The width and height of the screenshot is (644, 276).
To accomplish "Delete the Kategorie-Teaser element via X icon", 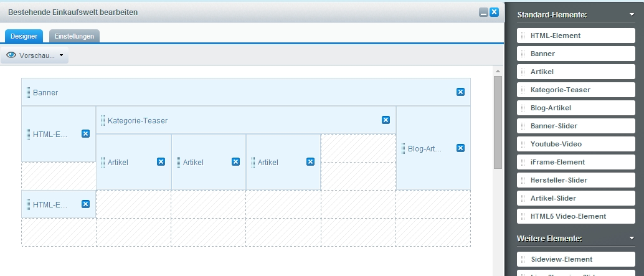I will click(386, 120).
